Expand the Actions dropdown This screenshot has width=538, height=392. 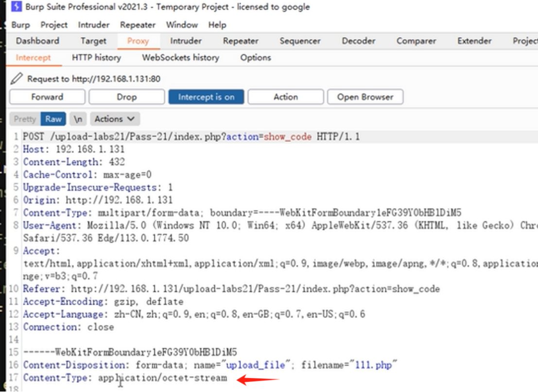pyautogui.click(x=115, y=119)
